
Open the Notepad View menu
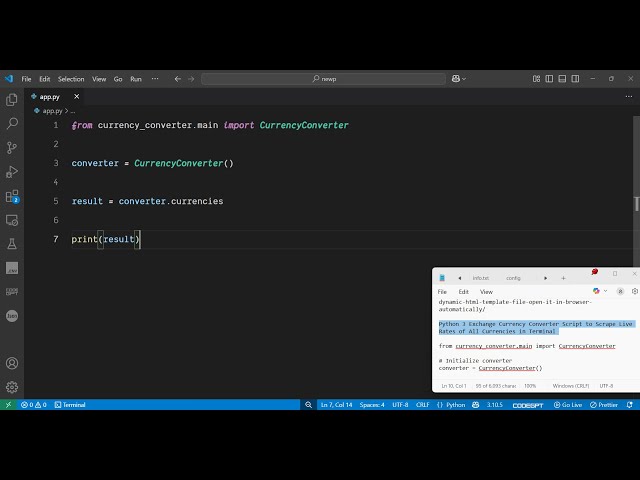(x=486, y=291)
